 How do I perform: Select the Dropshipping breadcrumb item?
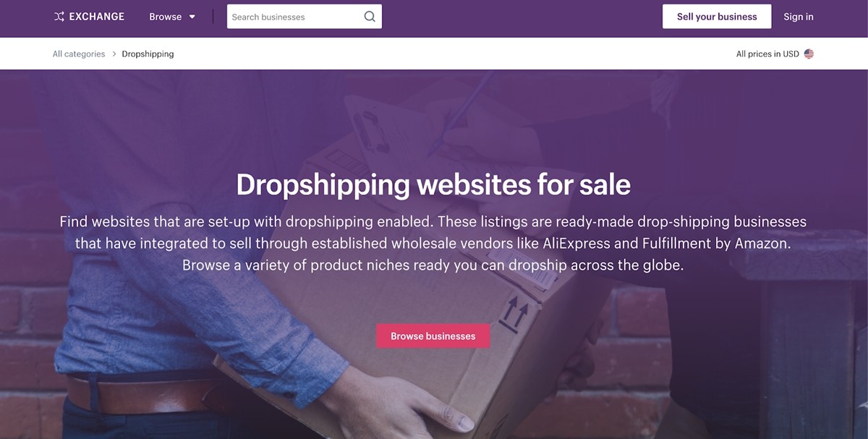(148, 54)
